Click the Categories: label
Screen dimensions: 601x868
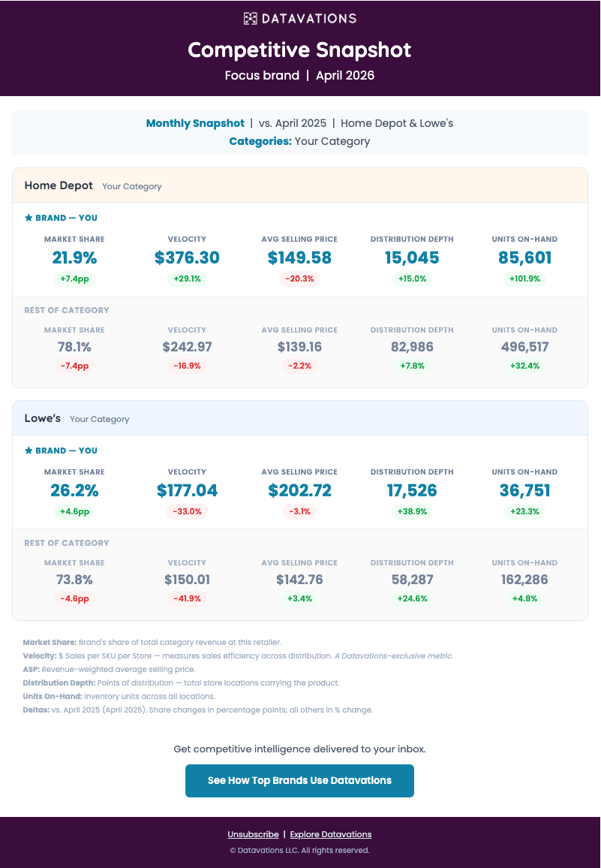tap(260, 141)
